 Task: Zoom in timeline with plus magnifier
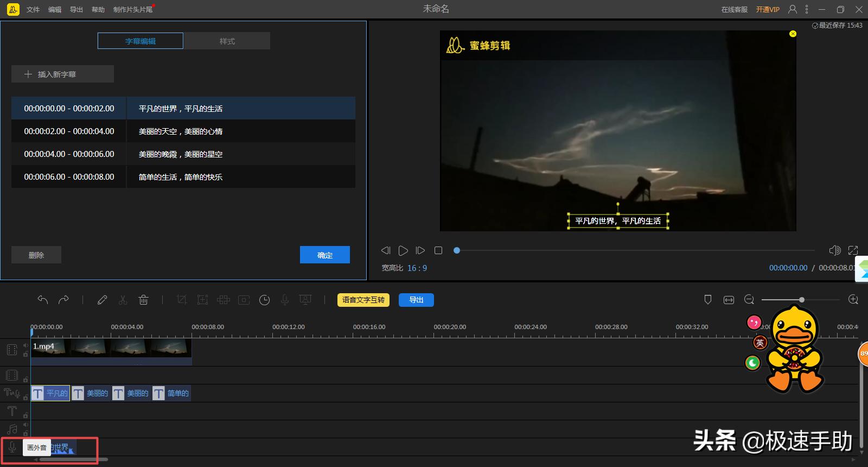point(853,300)
